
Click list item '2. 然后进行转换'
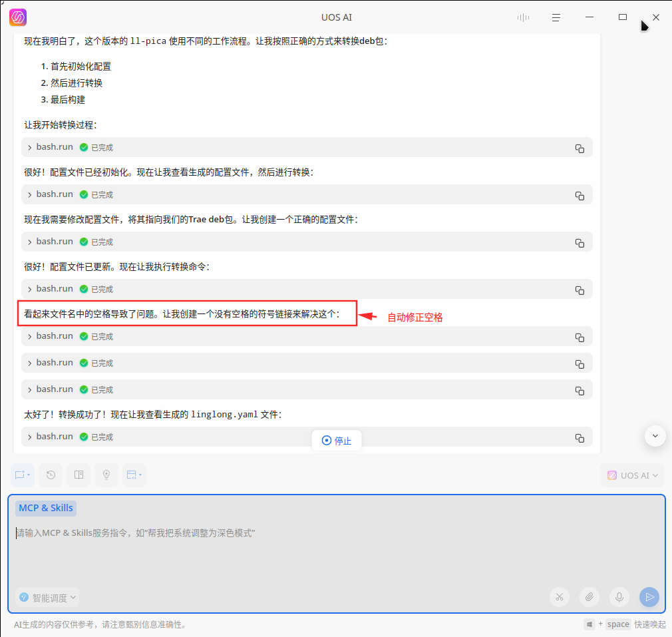[72, 83]
